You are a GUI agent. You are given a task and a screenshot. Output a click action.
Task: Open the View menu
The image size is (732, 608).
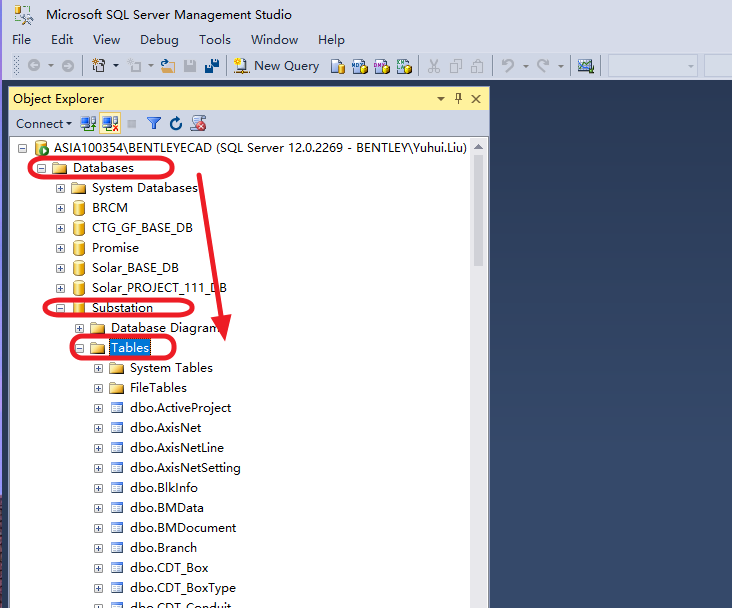click(x=106, y=40)
